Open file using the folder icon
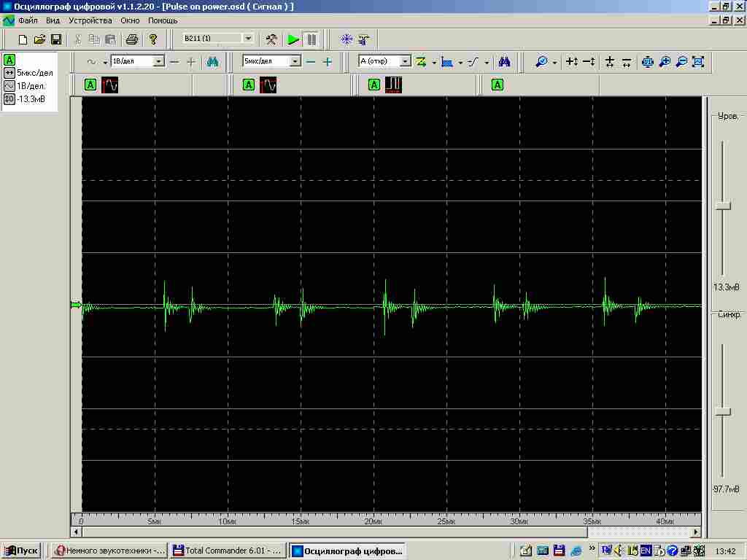The width and height of the screenshot is (747, 560). tap(39, 39)
